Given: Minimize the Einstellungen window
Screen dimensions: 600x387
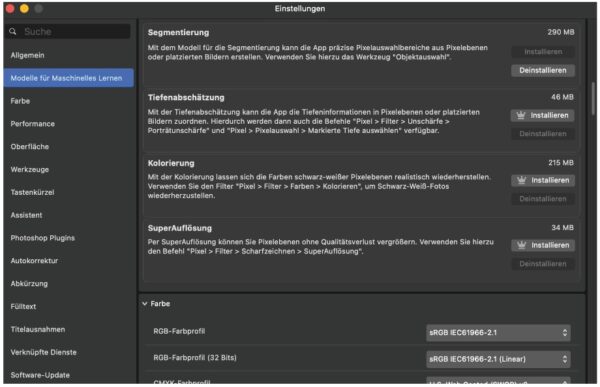Looking at the screenshot, I should tap(24, 8).
